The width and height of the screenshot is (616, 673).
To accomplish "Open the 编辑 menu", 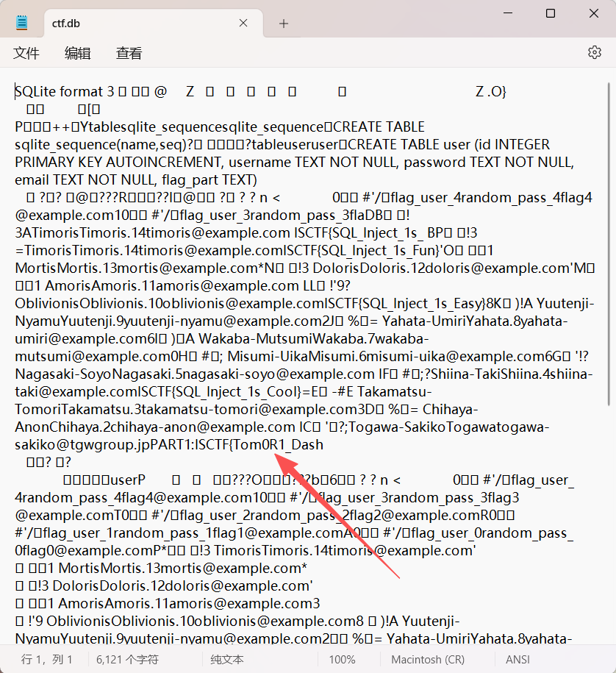I will (77, 53).
